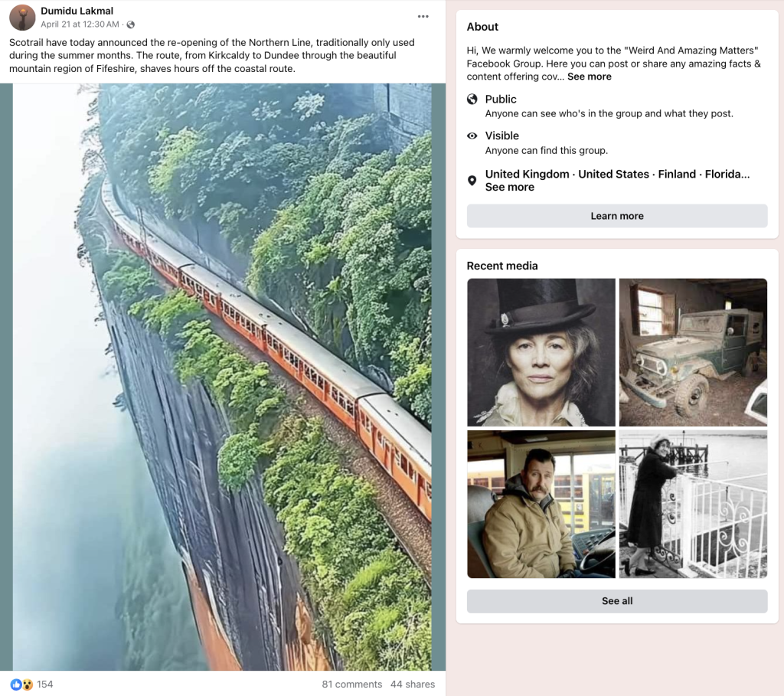Show the 44 shares list
The width and height of the screenshot is (784, 696).
pos(412,684)
